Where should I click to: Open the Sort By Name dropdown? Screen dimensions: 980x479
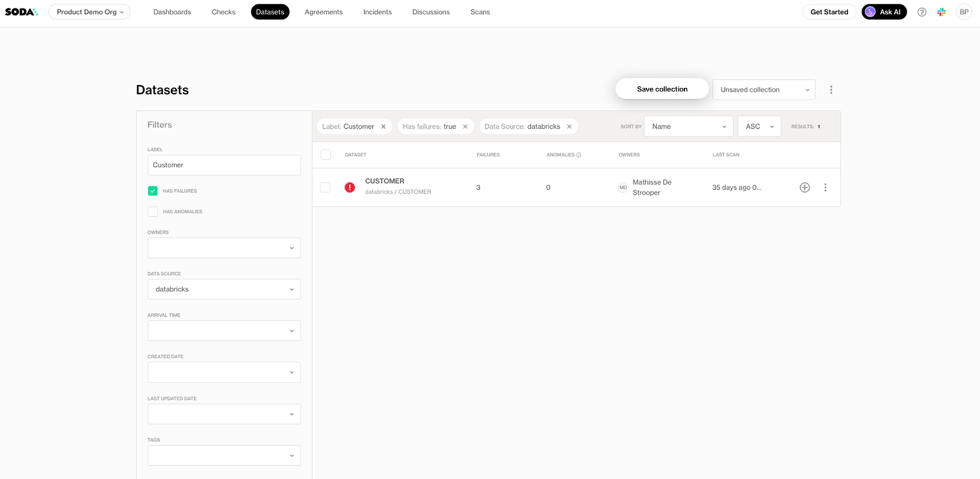[688, 127]
